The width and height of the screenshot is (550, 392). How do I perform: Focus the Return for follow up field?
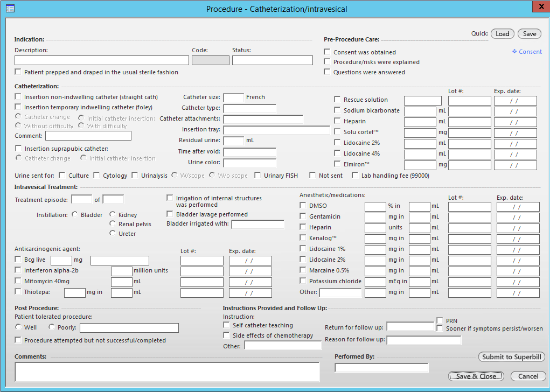pos(410,326)
